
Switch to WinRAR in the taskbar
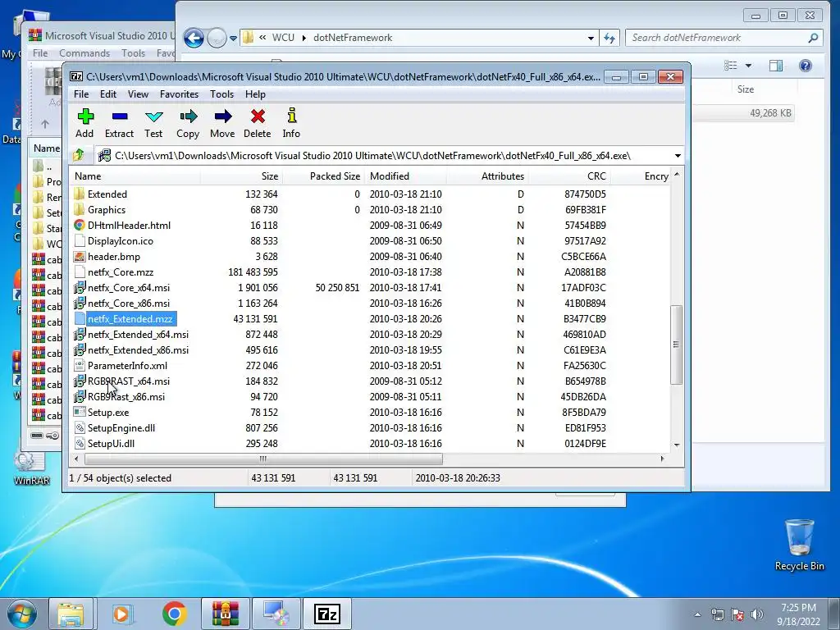[x=225, y=614]
